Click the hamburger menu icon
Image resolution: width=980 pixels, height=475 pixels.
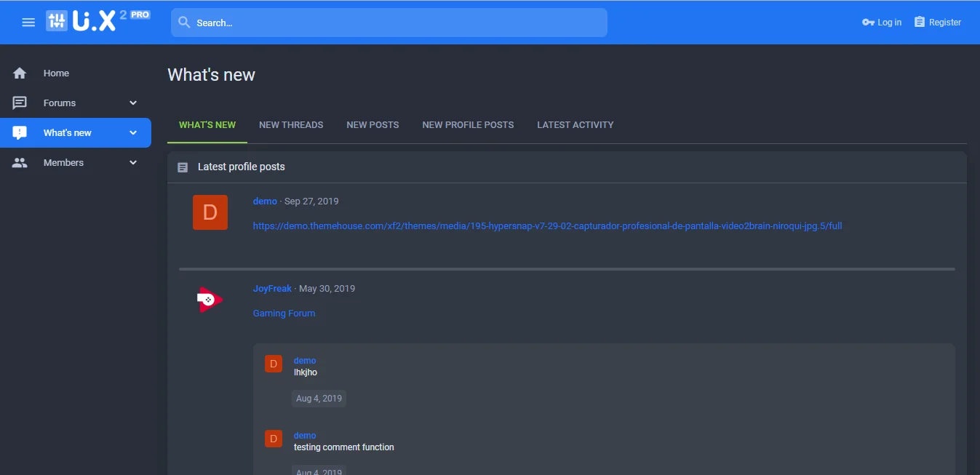pyautogui.click(x=28, y=23)
